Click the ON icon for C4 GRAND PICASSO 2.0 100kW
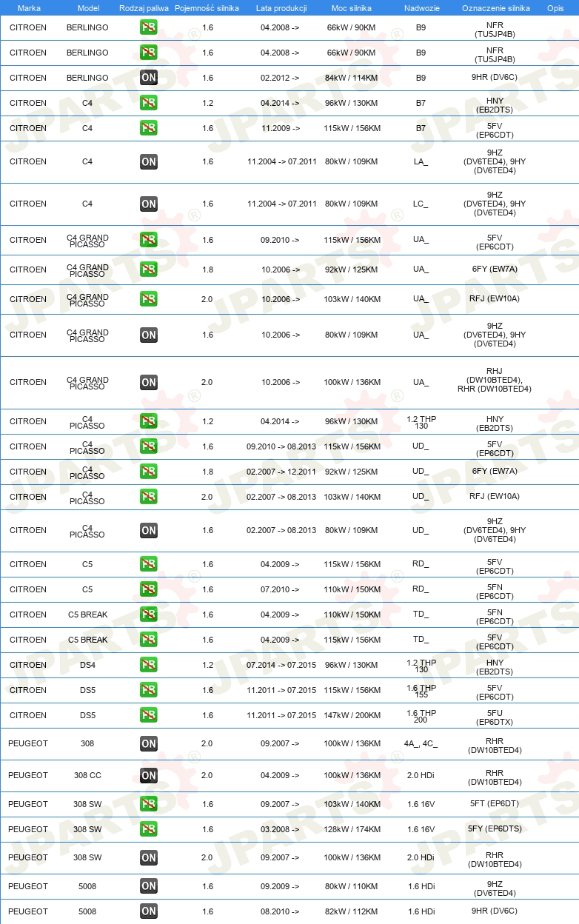Screen dimensions: 579x924 tap(148, 382)
